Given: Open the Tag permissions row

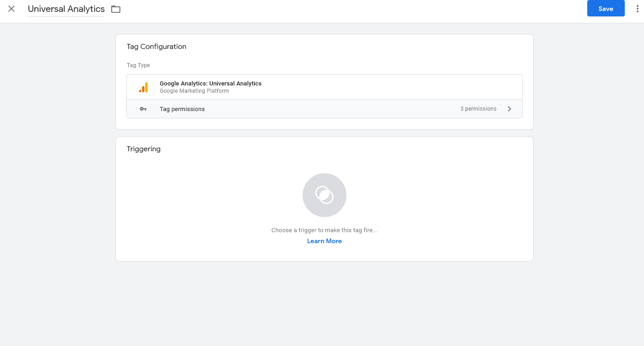Looking at the screenshot, I should (x=324, y=109).
